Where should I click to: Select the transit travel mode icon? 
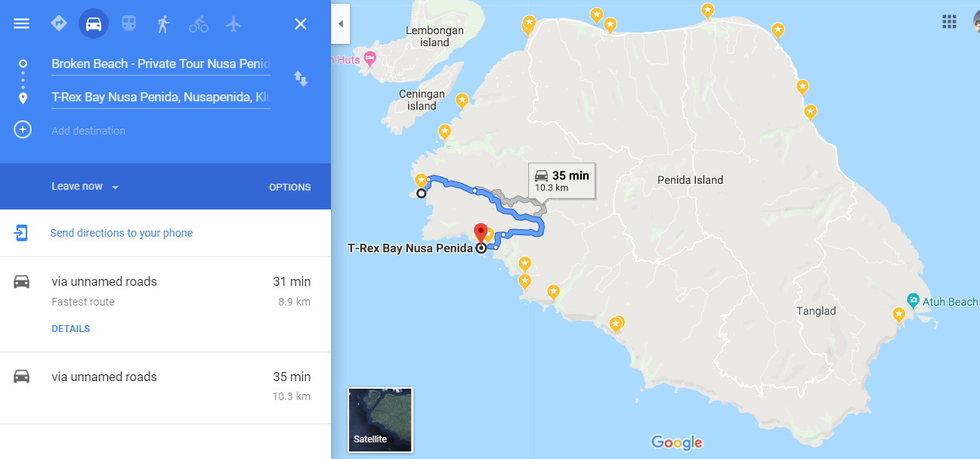pos(128,23)
